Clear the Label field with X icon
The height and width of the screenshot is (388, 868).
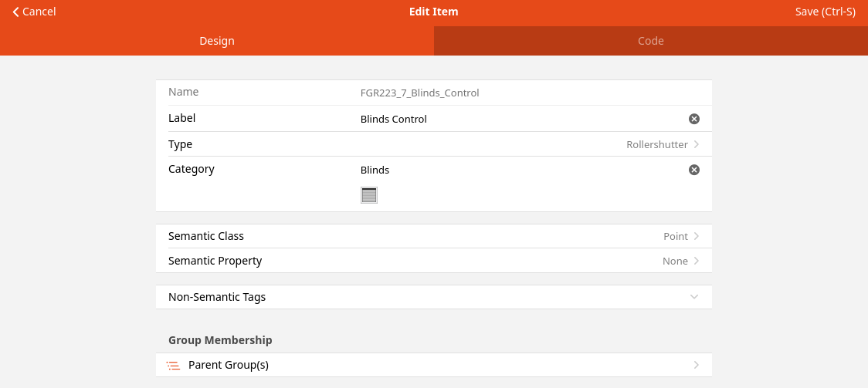(693, 119)
